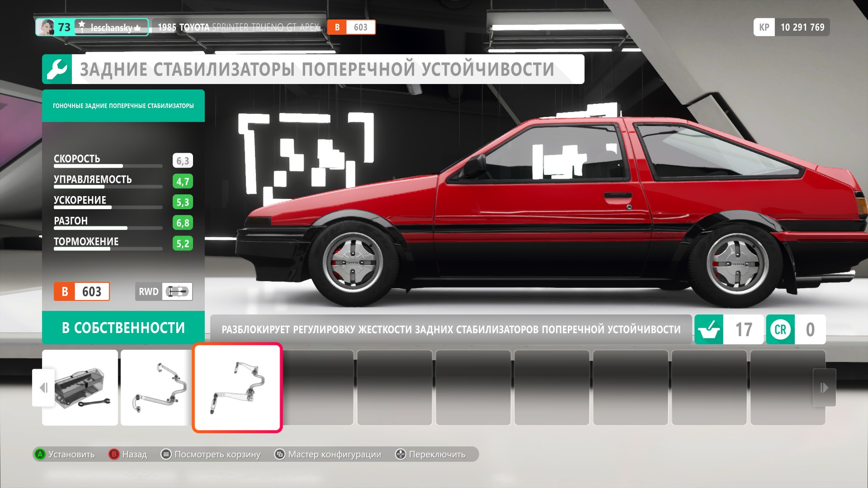Click the В СОБСТВЕННОСТИ owned banner
The width and height of the screenshot is (868, 488).
point(123,328)
